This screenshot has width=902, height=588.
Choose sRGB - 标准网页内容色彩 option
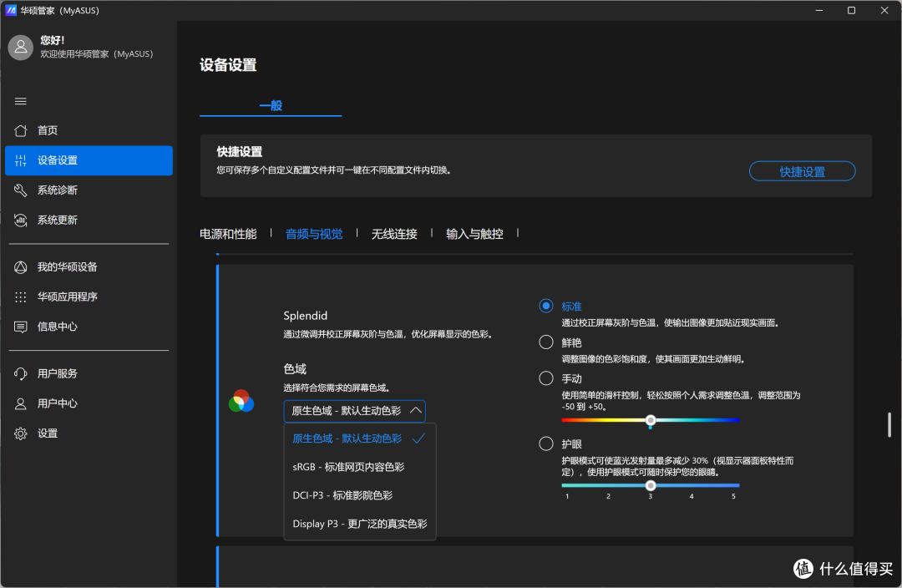[x=359, y=467]
